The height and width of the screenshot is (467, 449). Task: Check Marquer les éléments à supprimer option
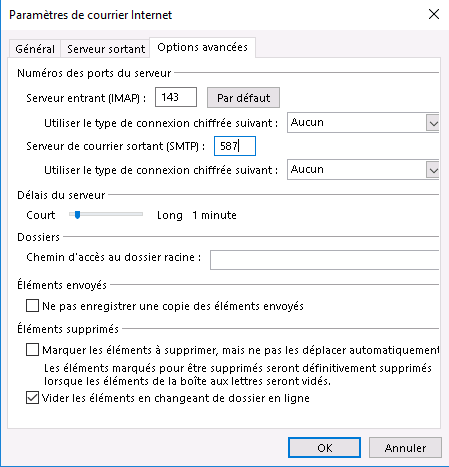32,350
